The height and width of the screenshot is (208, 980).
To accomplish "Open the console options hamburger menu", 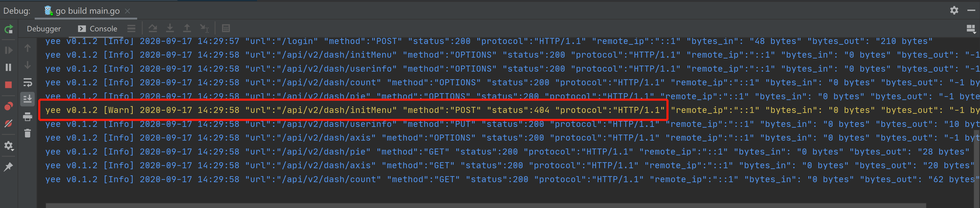I will tap(131, 28).
